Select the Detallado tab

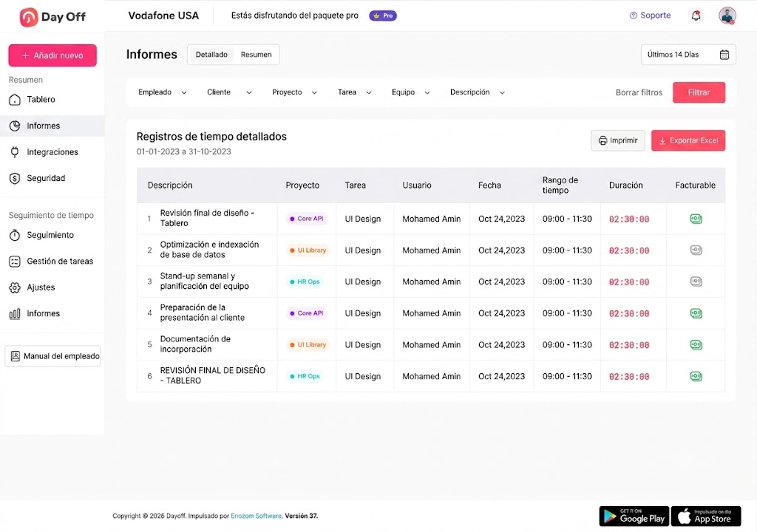click(x=211, y=55)
